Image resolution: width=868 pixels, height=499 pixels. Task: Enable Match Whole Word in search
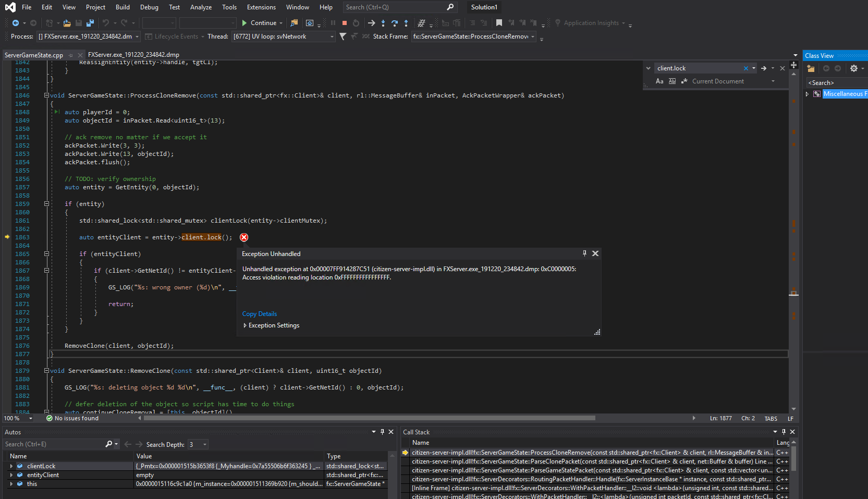click(x=672, y=81)
